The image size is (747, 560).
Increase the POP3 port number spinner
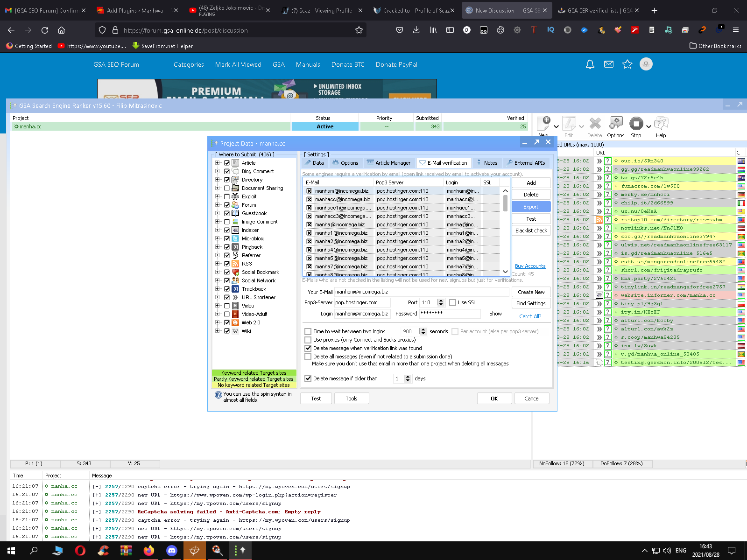pyautogui.click(x=441, y=301)
